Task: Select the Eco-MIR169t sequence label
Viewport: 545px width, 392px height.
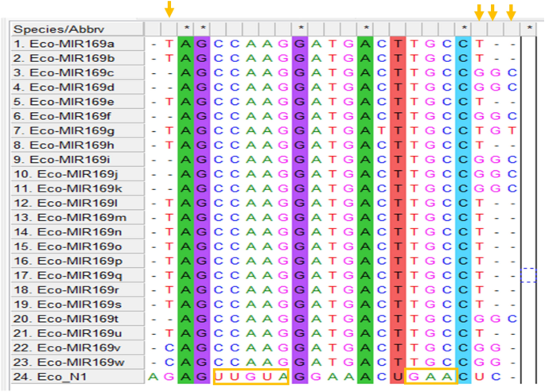Action: pyautogui.click(x=77, y=318)
